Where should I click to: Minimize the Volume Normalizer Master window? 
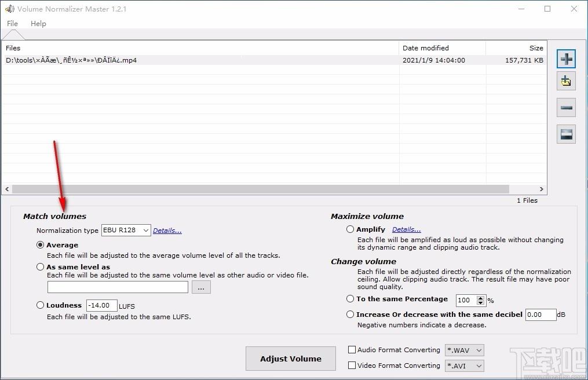521,9
